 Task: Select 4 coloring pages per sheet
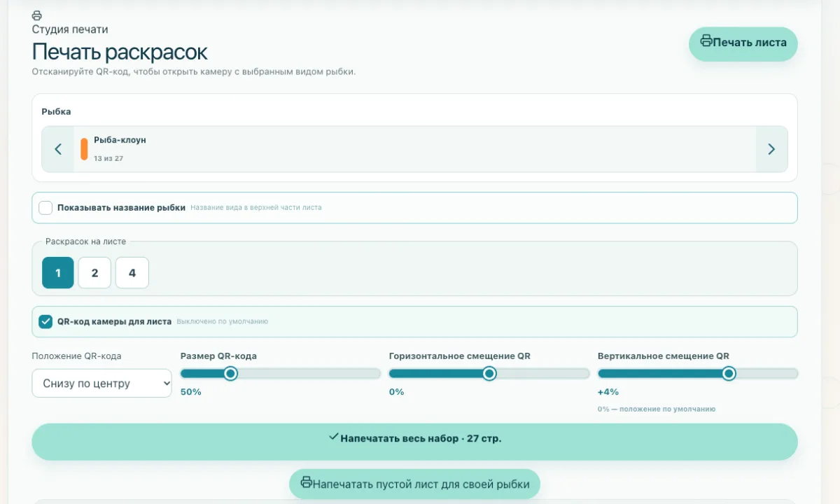(132, 273)
